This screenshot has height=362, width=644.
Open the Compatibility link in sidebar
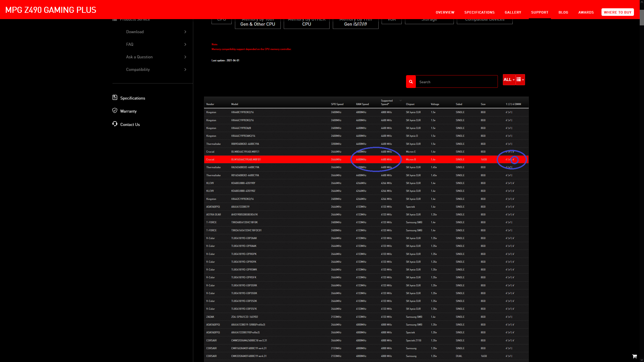[138, 70]
